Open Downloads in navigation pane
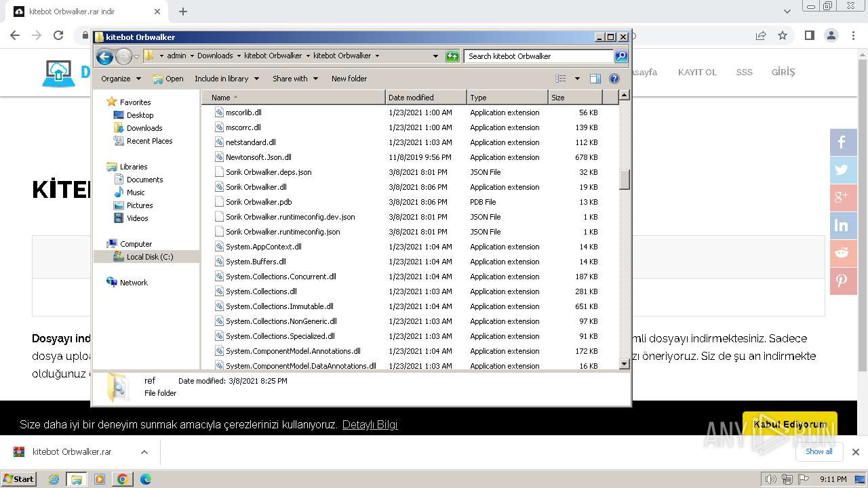The width and height of the screenshot is (868, 488). (144, 128)
